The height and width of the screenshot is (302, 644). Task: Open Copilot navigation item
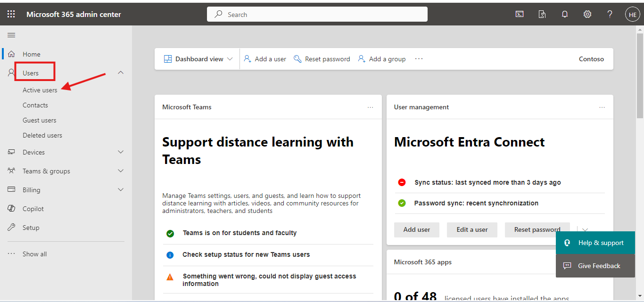(x=33, y=209)
